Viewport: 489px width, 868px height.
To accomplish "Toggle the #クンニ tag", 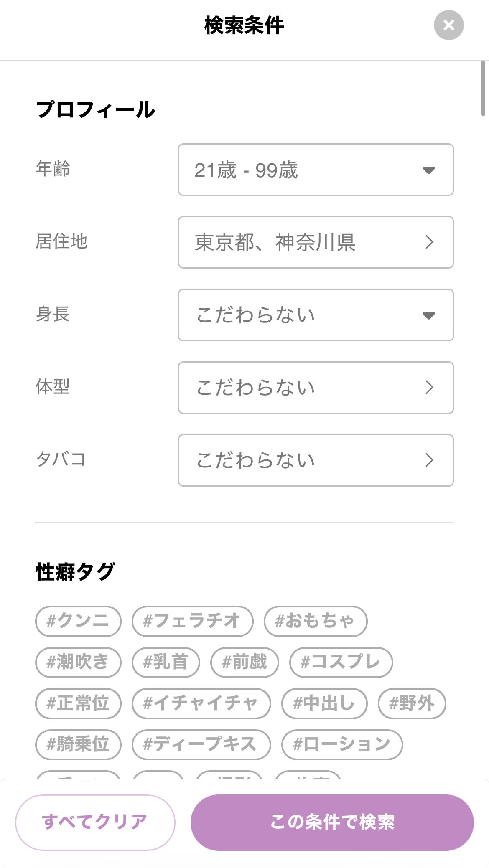I will coord(78,621).
